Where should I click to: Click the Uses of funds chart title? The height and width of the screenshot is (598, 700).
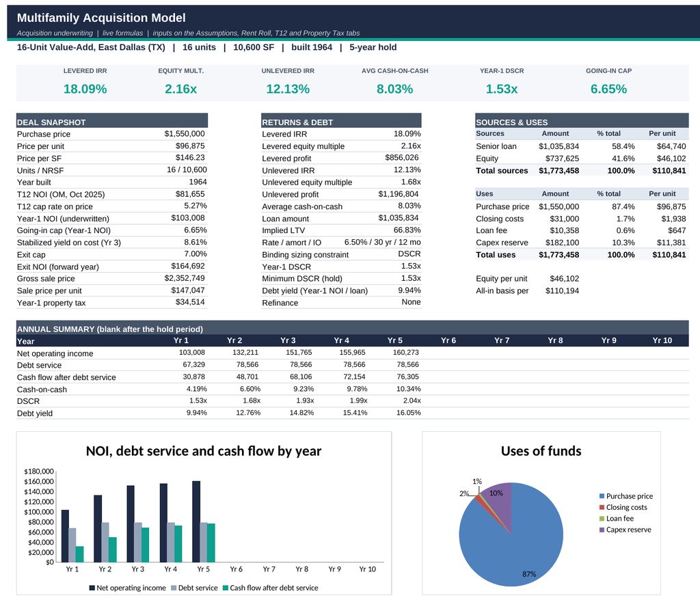pos(541,451)
